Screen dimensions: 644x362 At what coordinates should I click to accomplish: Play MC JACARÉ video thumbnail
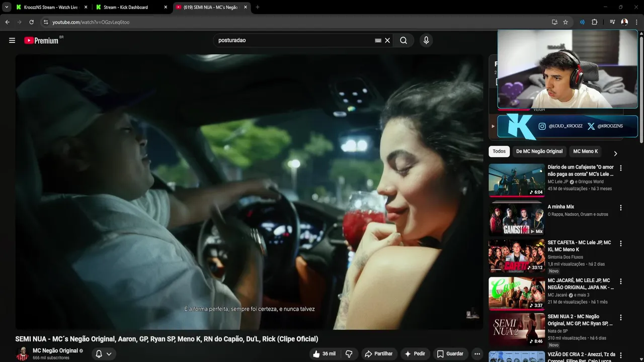[517, 294]
